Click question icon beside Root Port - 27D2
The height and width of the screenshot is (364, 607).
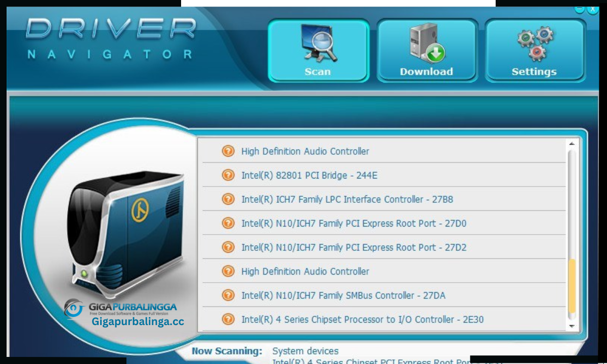[x=228, y=247]
